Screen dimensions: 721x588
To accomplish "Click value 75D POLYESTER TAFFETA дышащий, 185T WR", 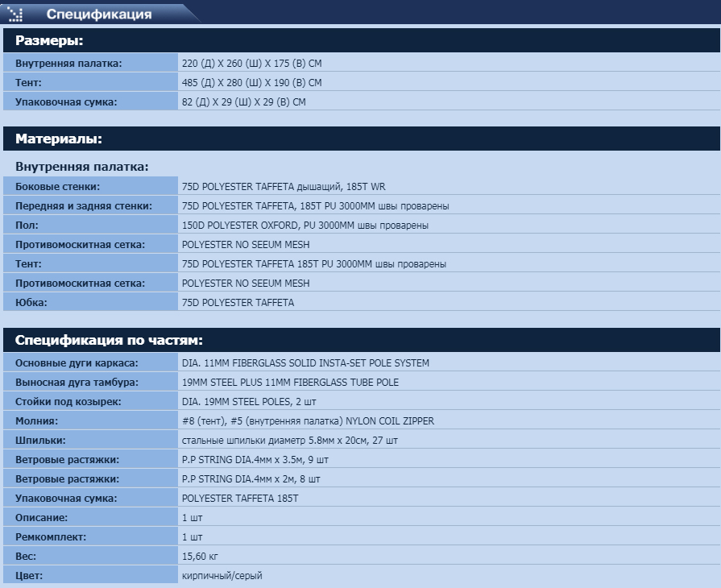I will click(284, 187).
